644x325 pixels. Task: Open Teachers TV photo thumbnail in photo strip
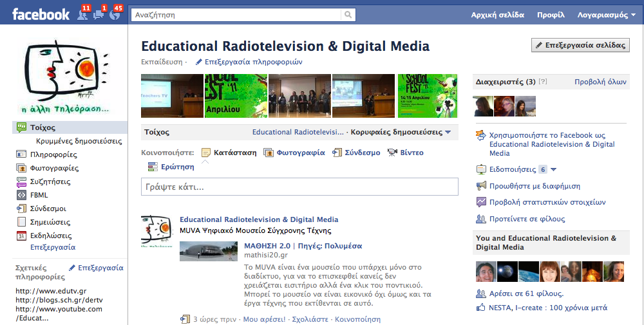click(172, 96)
